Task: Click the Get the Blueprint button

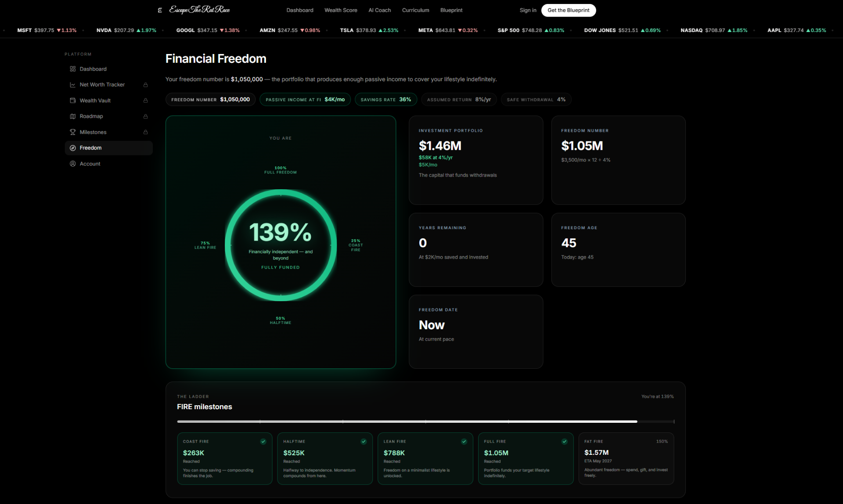Action: (x=568, y=10)
